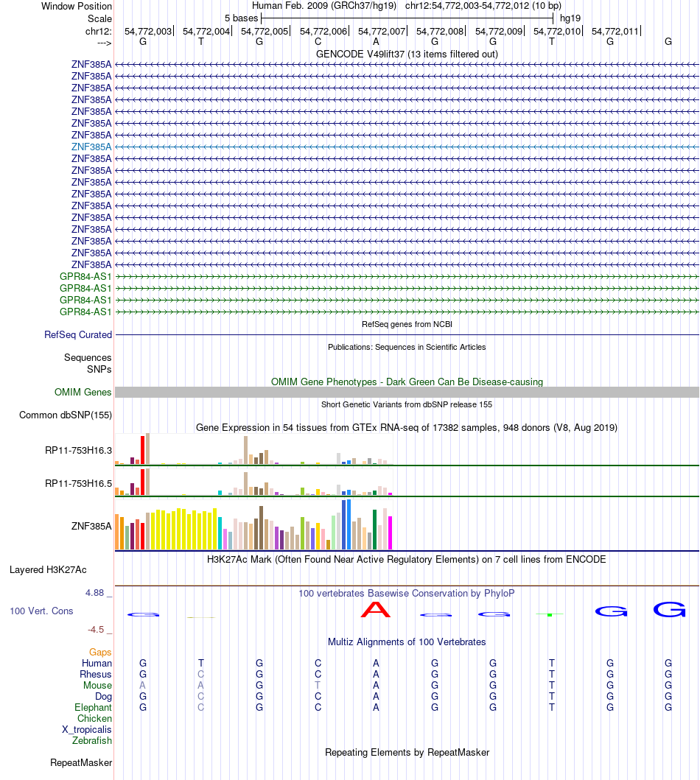
Task: Open 'Publications: Sequences in Scientific Articles' track title
Action: [407, 347]
